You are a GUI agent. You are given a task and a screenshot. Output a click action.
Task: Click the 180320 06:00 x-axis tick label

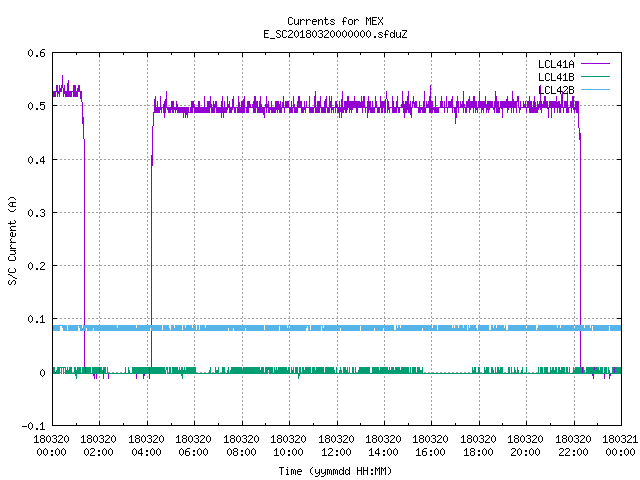pyautogui.click(x=193, y=446)
